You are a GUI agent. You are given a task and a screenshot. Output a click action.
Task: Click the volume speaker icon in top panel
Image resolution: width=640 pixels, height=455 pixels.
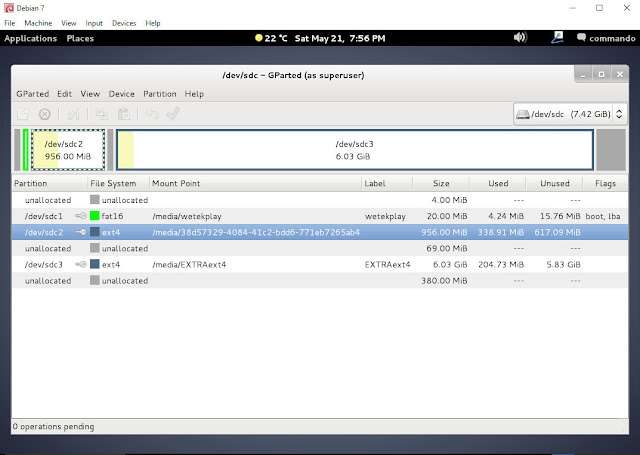[x=520, y=38]
